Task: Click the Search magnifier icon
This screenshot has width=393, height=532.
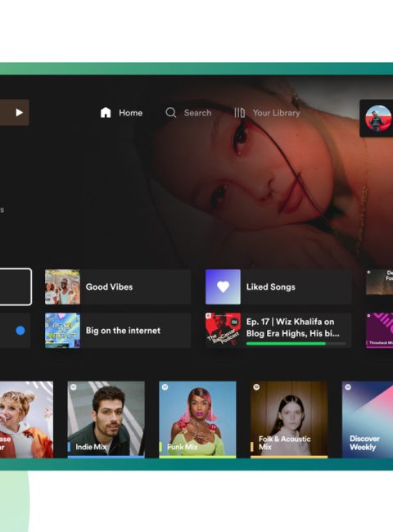Action: click(170, 112)
